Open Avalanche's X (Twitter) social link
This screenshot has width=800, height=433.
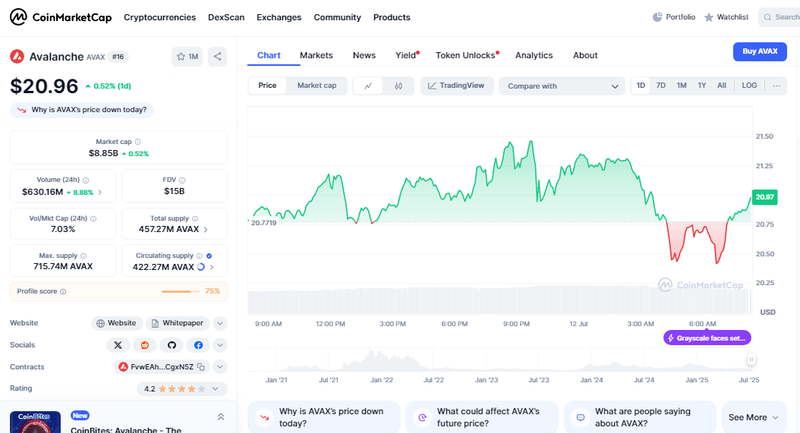coord(119,345)
